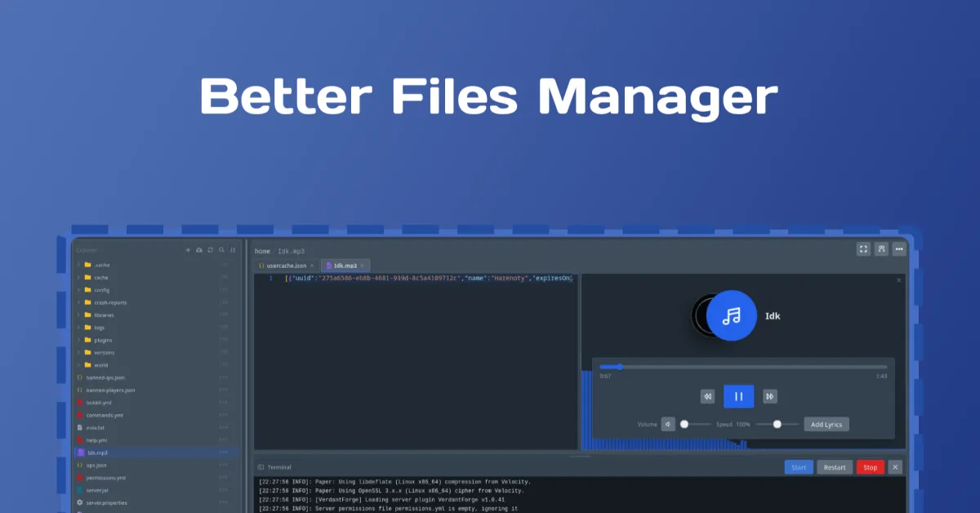This screenshot has width=980, height=513.
Task: Open the options dots for eula.txt
Action: point(224,427)
